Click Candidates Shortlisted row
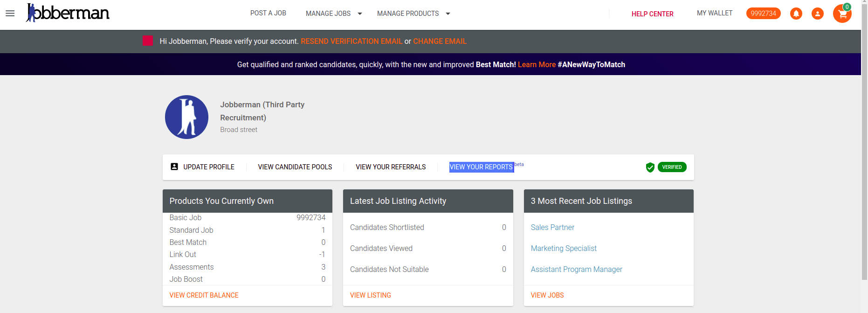The image size is (868, 313). [428, 227]
